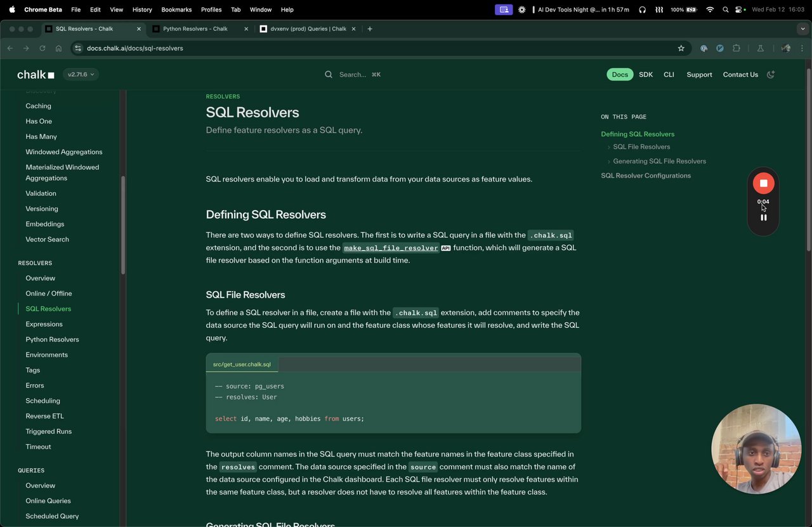Open the Apple menu
The width and height of the screenshot is (812, 527).
[12, 10]
